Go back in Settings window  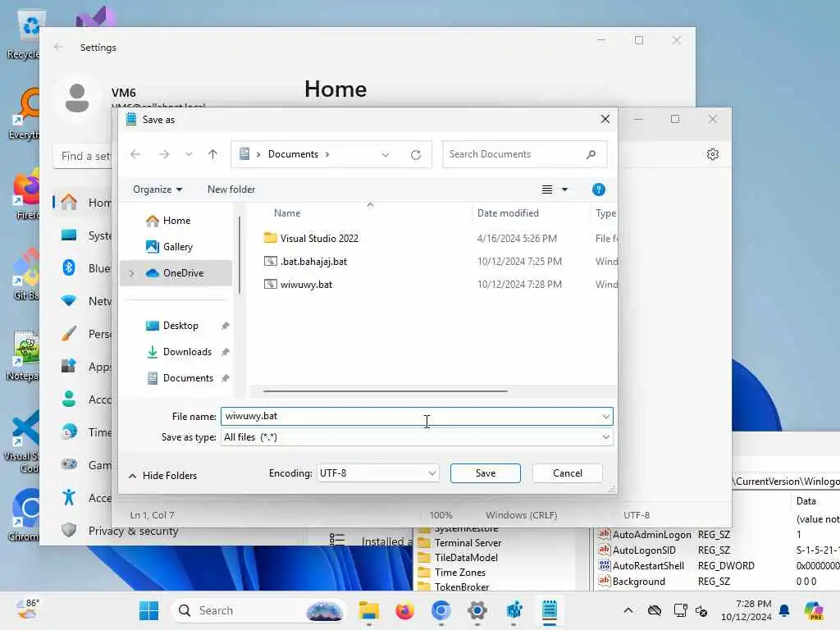58,47
